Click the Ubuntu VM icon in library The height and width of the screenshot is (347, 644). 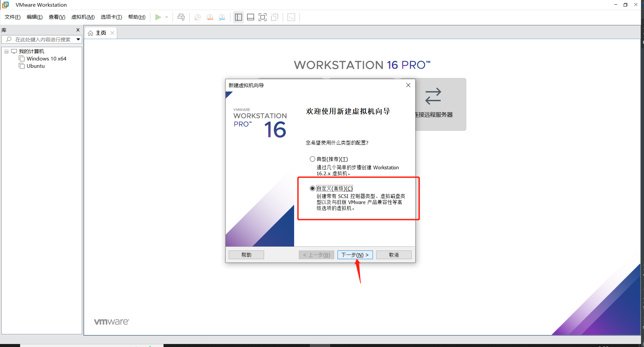pyautogui.click(x=22, y=66)
